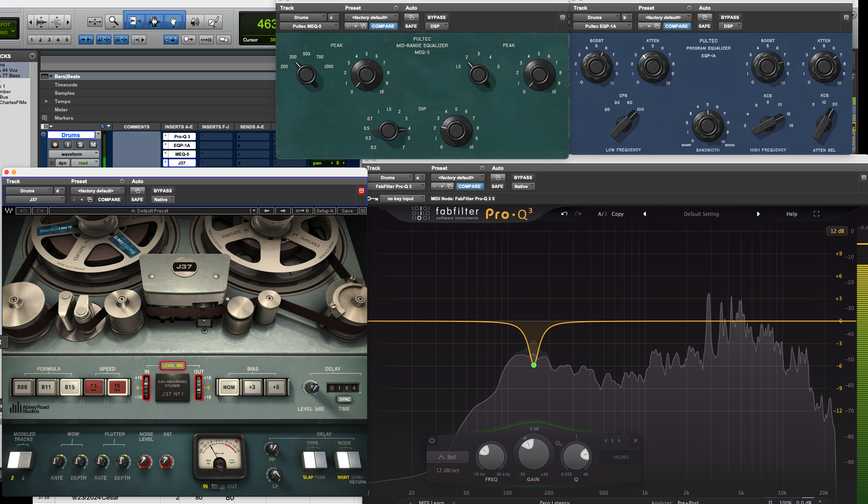Click Pro-Q 3 band power icon
The image size is (868, 504).
(x=432, y=441)
